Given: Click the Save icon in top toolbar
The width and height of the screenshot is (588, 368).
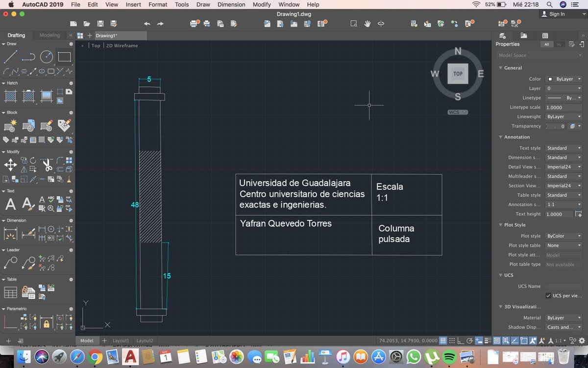Looking at the screenshot, I should [x=100, y=24].
